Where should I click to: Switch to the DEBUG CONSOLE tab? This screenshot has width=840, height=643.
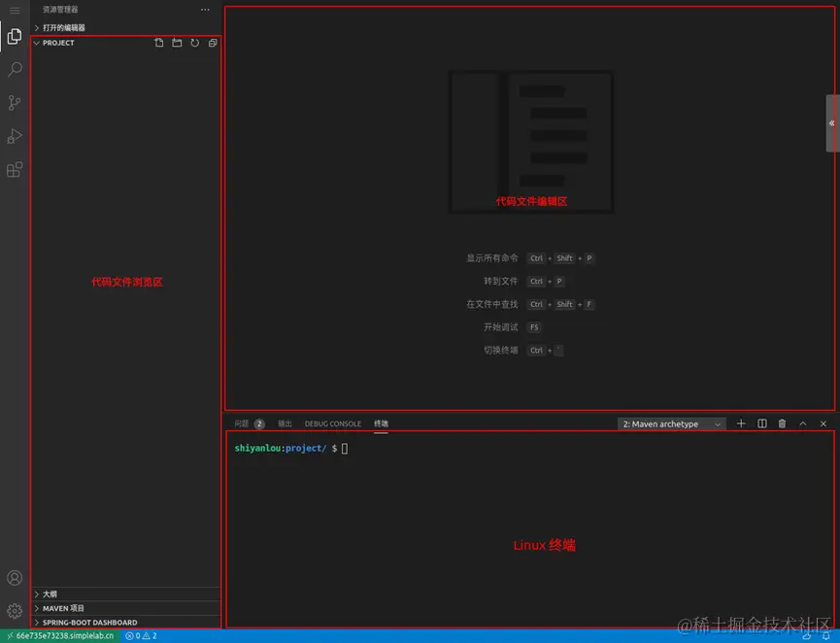pyautogui.click(x=333, y=423)
